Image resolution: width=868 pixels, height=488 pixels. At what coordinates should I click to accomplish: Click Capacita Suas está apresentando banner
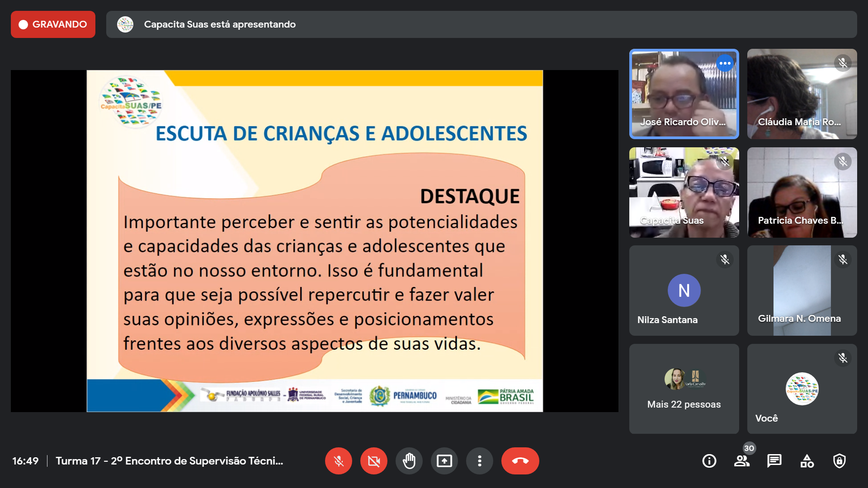pos(220,24)
